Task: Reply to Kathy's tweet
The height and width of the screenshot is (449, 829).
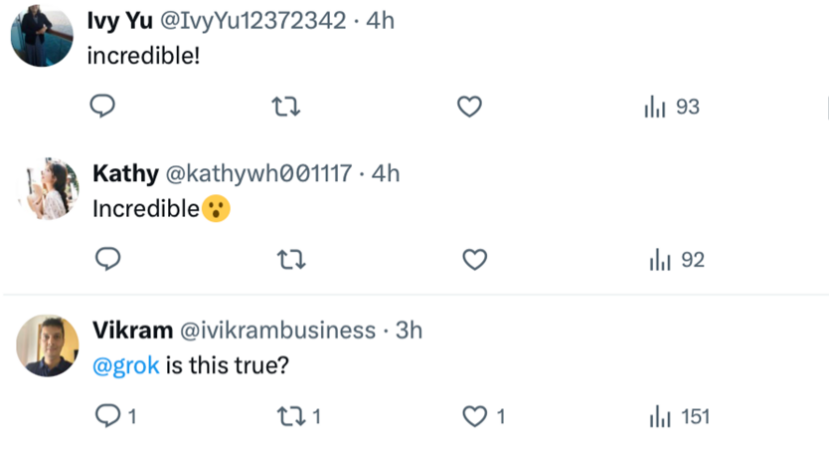Action: (108, 260)
